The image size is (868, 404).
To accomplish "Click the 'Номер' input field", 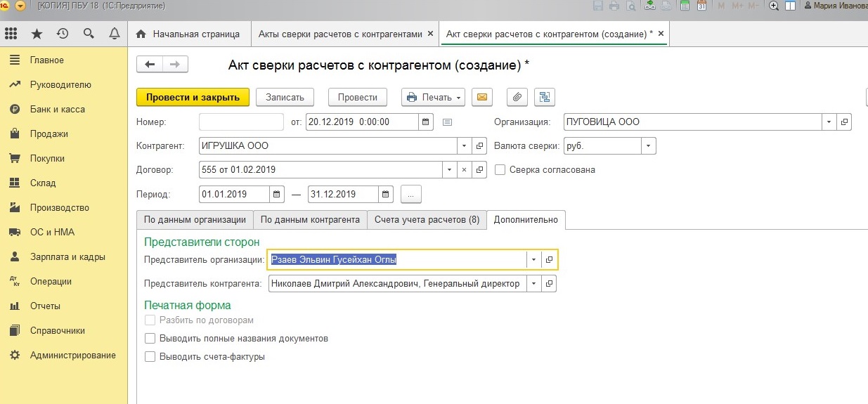I will [x=241, y=122].
